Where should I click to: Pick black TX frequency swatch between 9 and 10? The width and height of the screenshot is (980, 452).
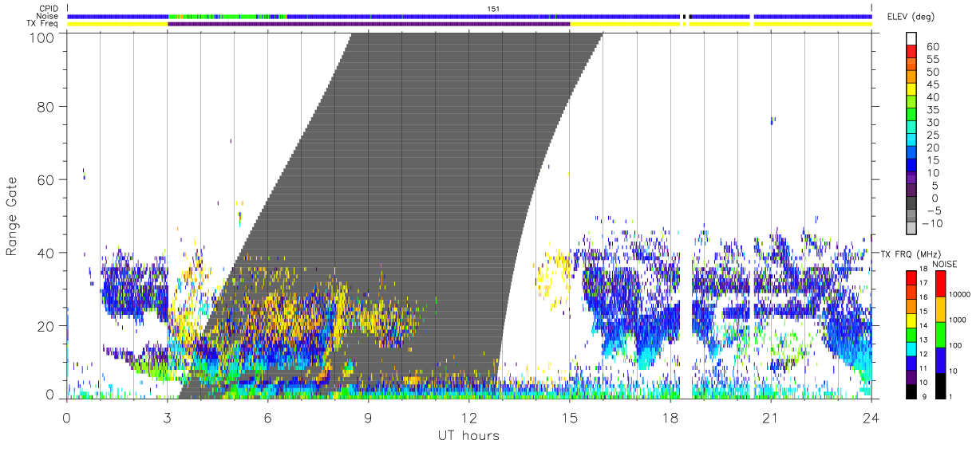pyautogui.click(x=911, y=391)
